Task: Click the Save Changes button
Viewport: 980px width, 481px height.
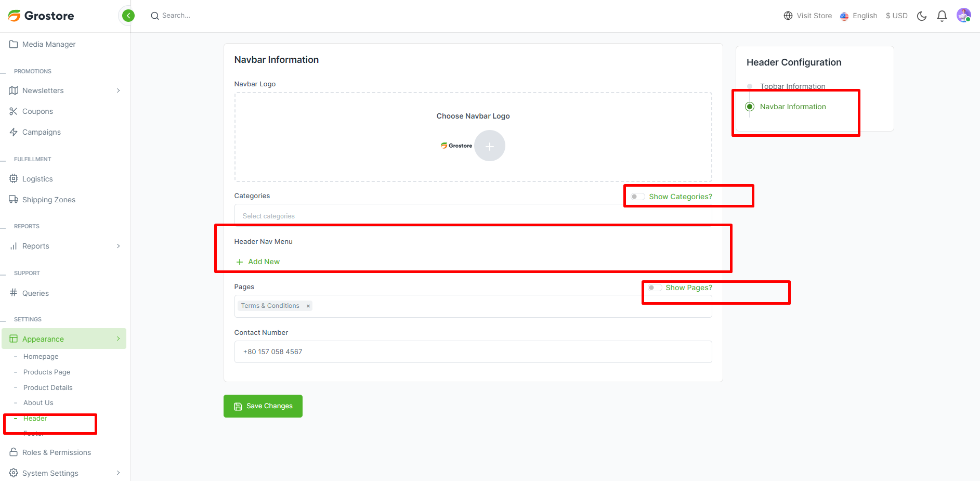Action: pyautogui.click(x=263, y=406)
